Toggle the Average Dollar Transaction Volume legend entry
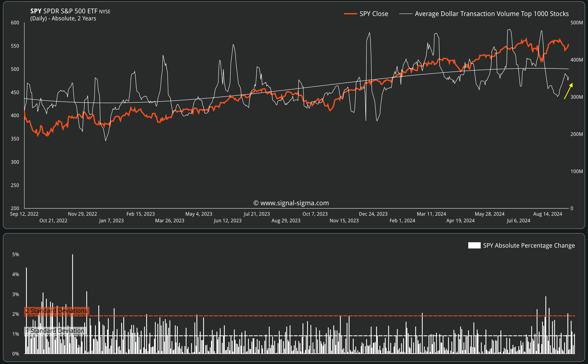Screen dimensions: 588x364 484,14
